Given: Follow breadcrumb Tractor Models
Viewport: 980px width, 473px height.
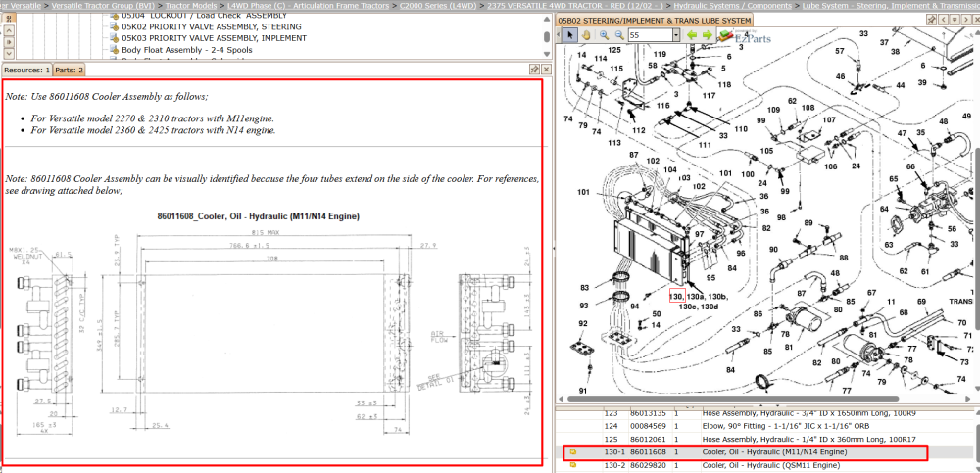Looking at the screenshot, I should (x=191, y=5).
